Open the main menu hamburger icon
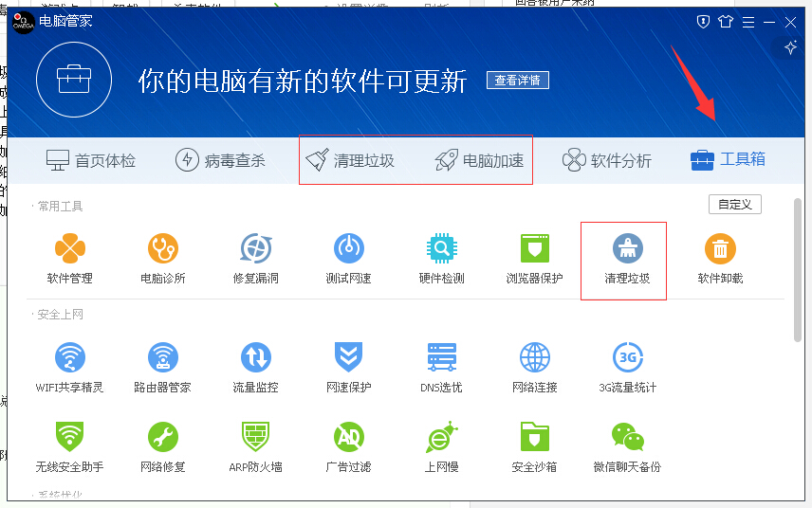Screen dimensions: 812x508 tap(748, 22)
